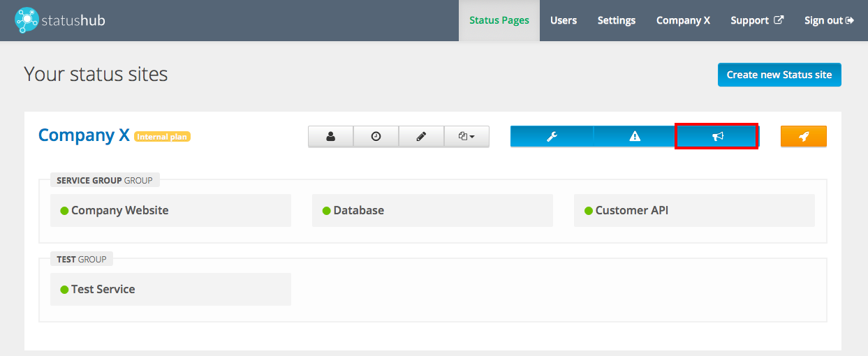Open the history clock icon button
The height and width of the screenshot is (356, 868).
[x=376, y=137]
